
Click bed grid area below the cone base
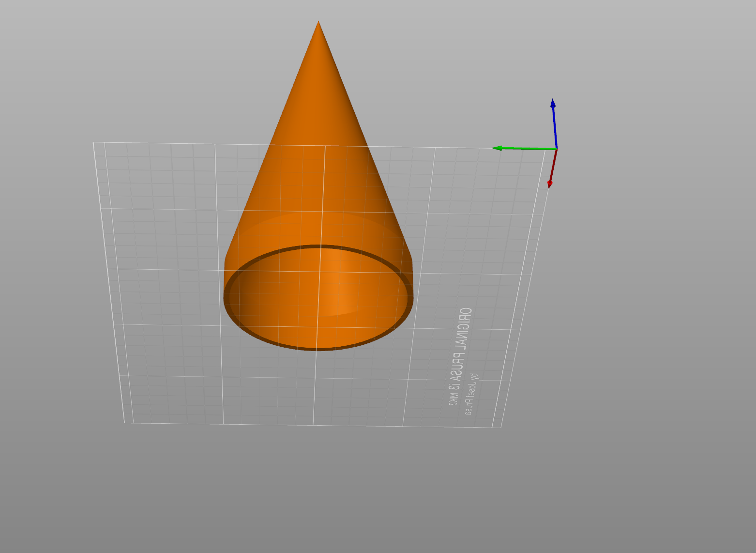point(315,387)
